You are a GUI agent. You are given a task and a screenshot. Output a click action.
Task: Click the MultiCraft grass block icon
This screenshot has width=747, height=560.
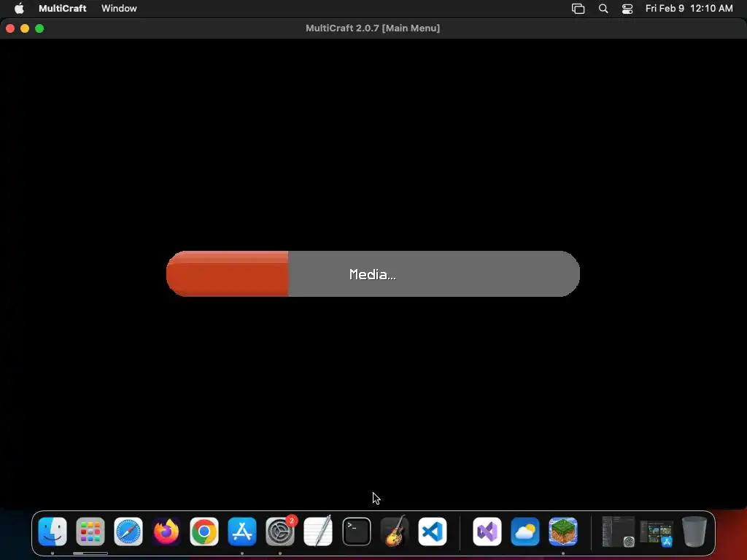tap(562, 531)
